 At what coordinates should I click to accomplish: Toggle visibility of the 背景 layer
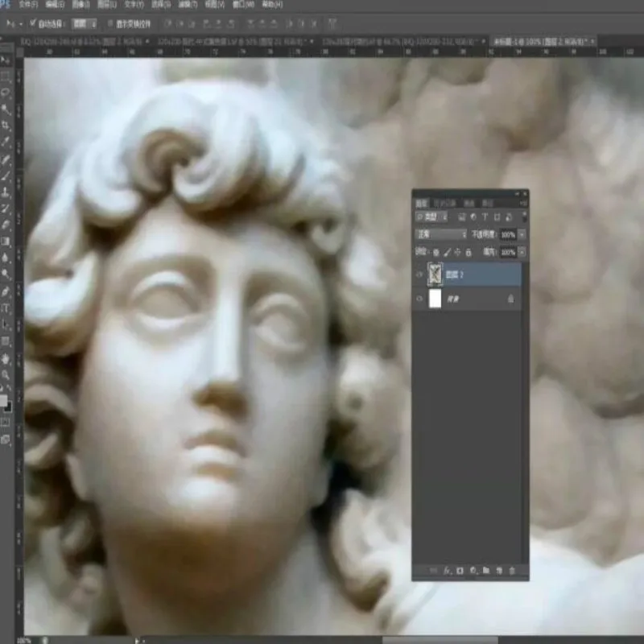pos(420,299)
